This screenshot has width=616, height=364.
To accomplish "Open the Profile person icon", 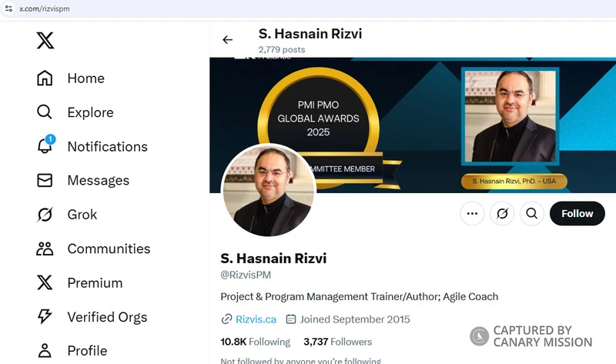I will (x=45, y=351).
